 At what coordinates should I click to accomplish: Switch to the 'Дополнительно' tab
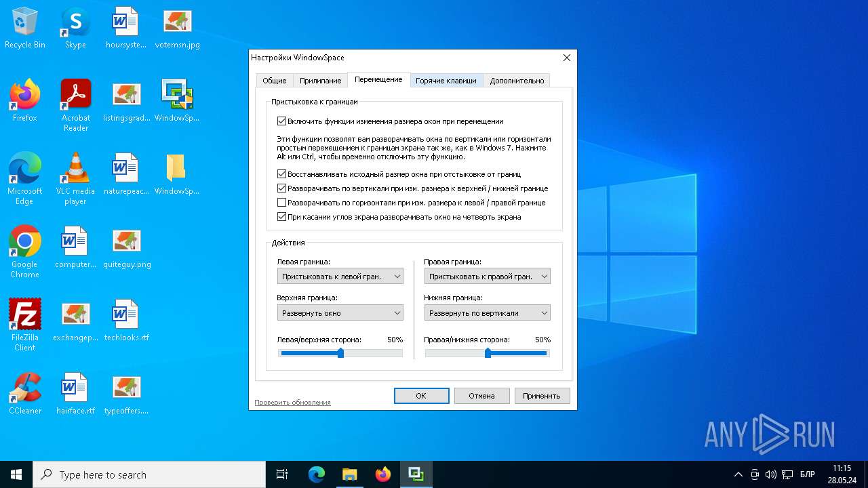(517, 81)
